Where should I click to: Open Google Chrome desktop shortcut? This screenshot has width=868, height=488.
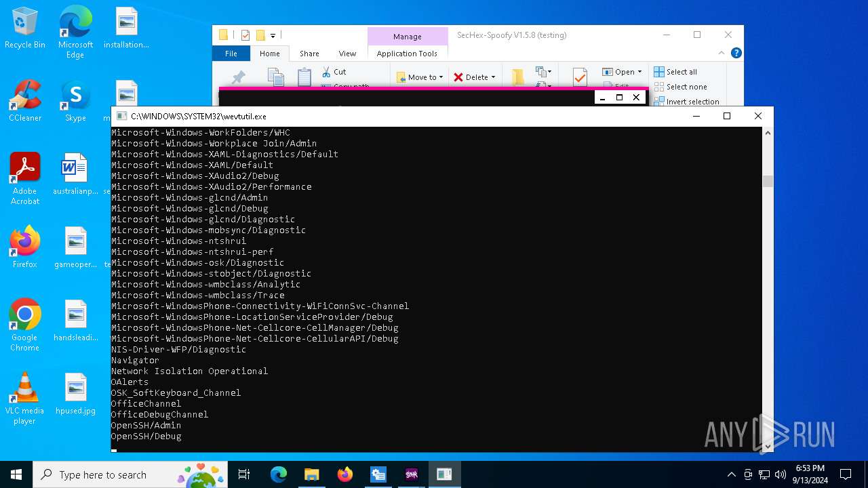[x=25, y=325]
